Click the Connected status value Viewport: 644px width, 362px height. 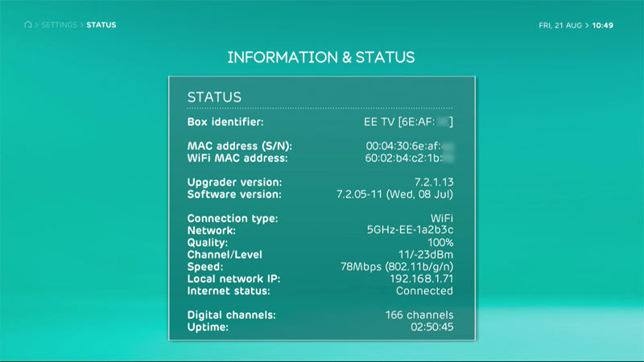[x=424, y=291]
